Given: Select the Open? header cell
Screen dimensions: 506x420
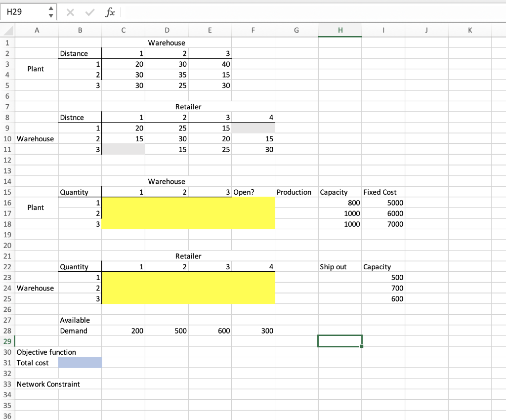Looking at the screenshot, I should [x=253, y=192].
